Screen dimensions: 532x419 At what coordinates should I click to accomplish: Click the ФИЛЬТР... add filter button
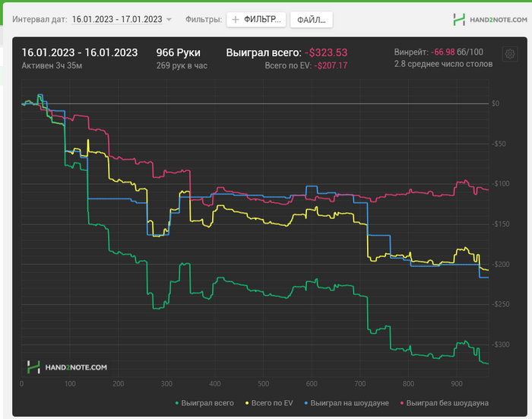click(256, 19)
